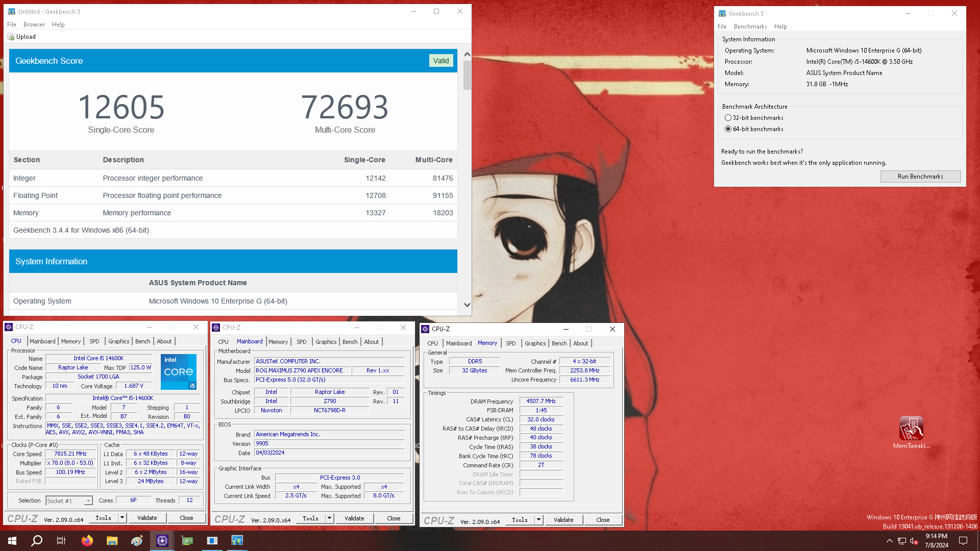Open SPD tab in middle CPU-Z window
Screen dimensions: 980x551
[x=302, y=342]
